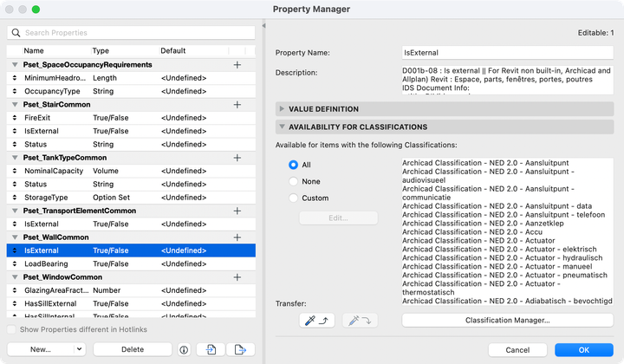The image size is (624, 364).
Task: Click plus icon next to Pset_SpaceOccupancyRequirements
Action: (x=237, y=65)
